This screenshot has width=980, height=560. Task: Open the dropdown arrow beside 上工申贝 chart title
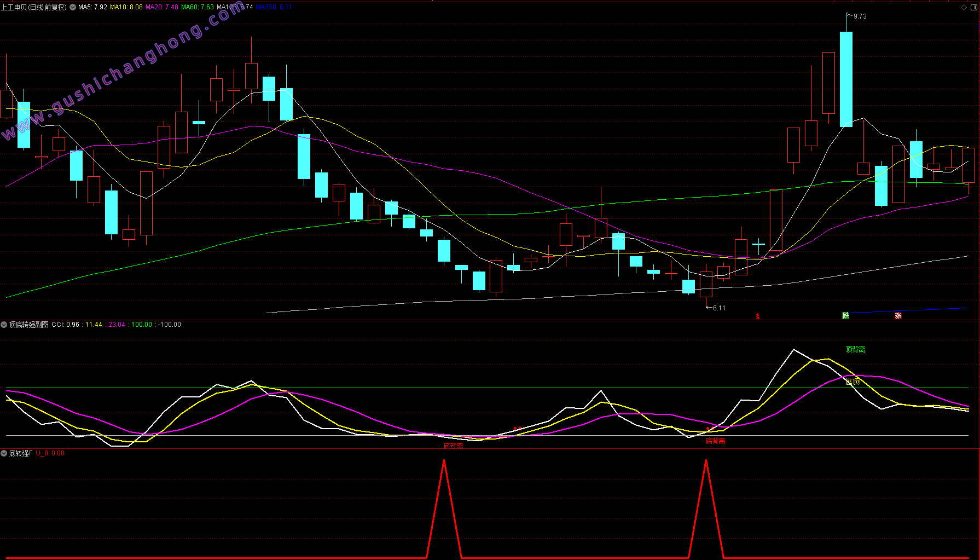(73, 7)
